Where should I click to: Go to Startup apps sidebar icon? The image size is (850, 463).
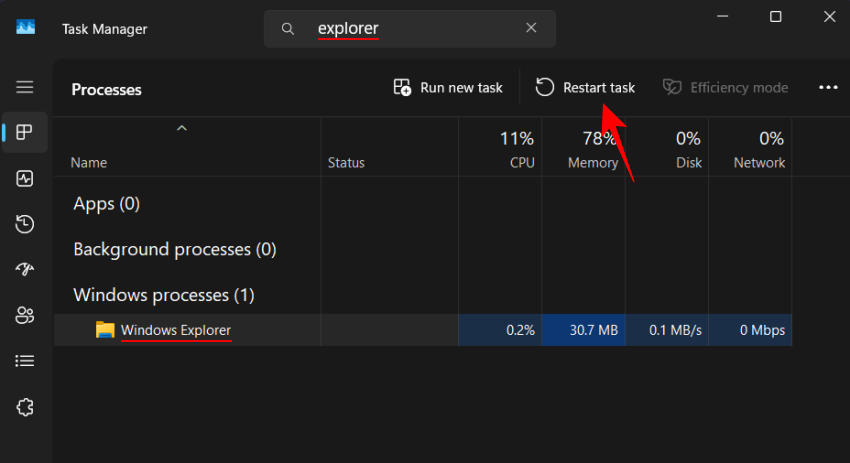pyautogui.click(x=25, y=269)
